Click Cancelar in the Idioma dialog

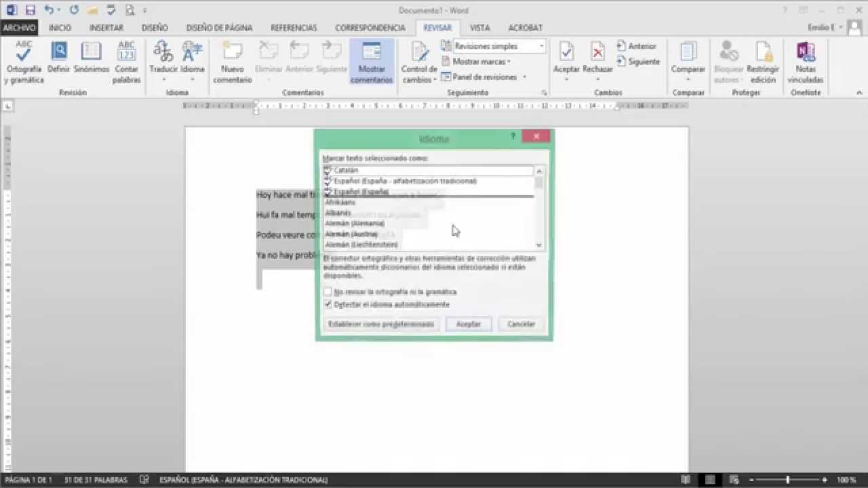click(x=521, y=324)
